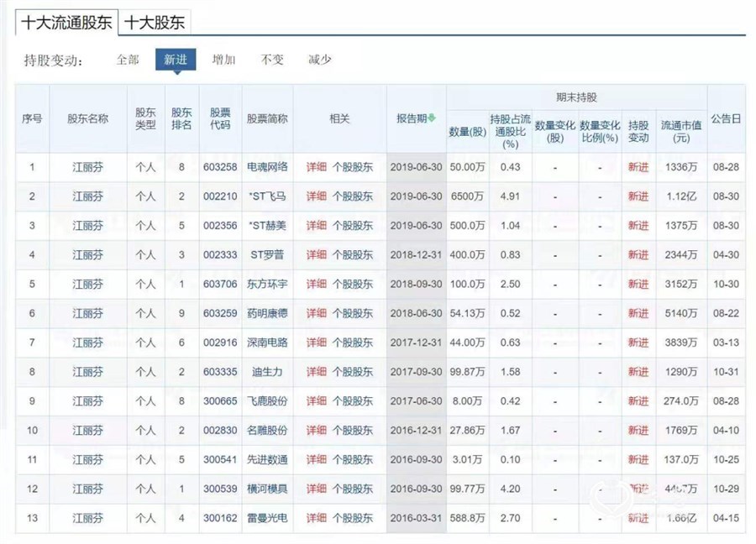Image resolution: width=756 pixels, height=544 pixels.
Task: Click stock code 002210
Action: point(220,196)
